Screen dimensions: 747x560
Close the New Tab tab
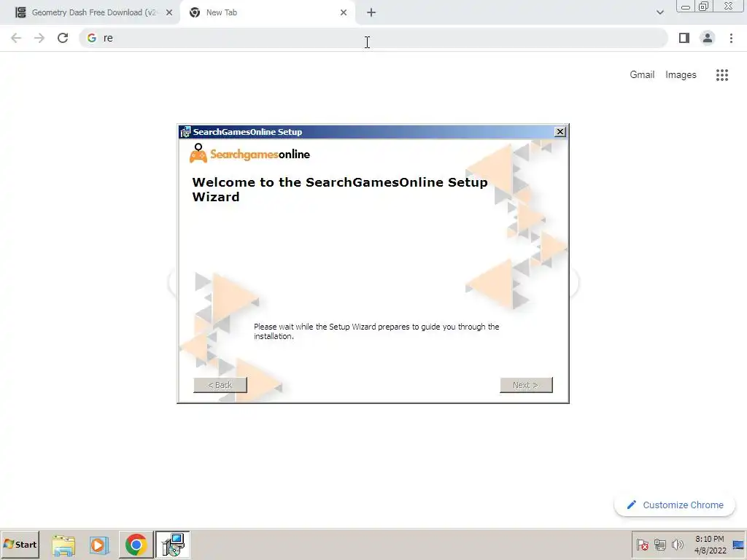[x=344, y=12]
